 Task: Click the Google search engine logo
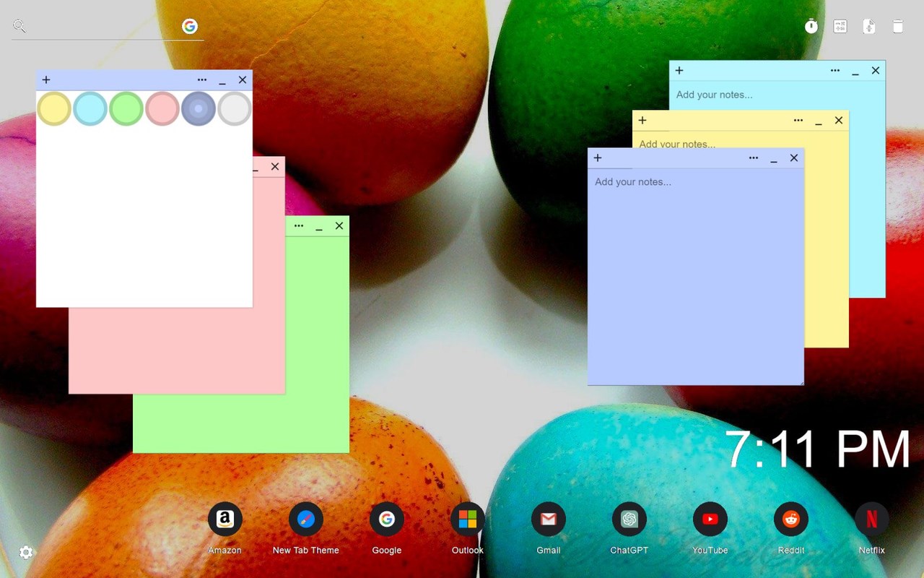click(x=190, y=27)
